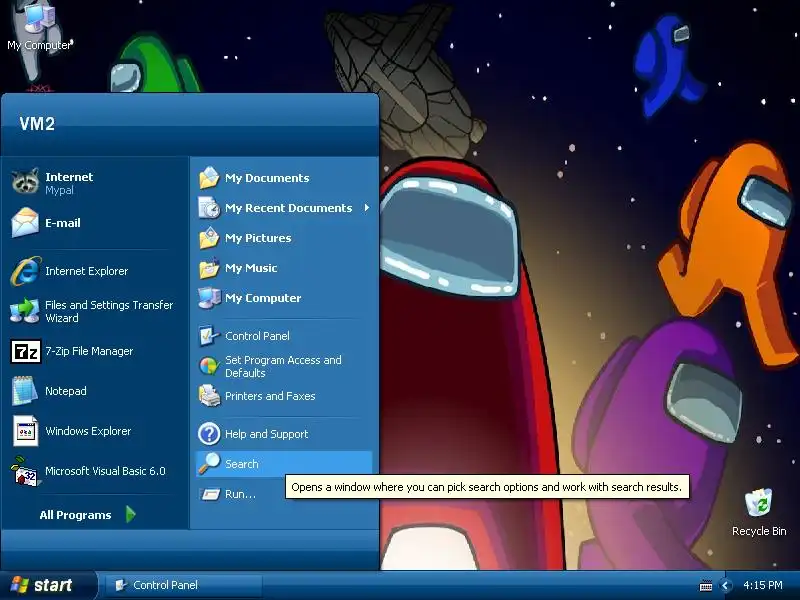
Task: Open the Search menu label
Action: pos(242,464)
